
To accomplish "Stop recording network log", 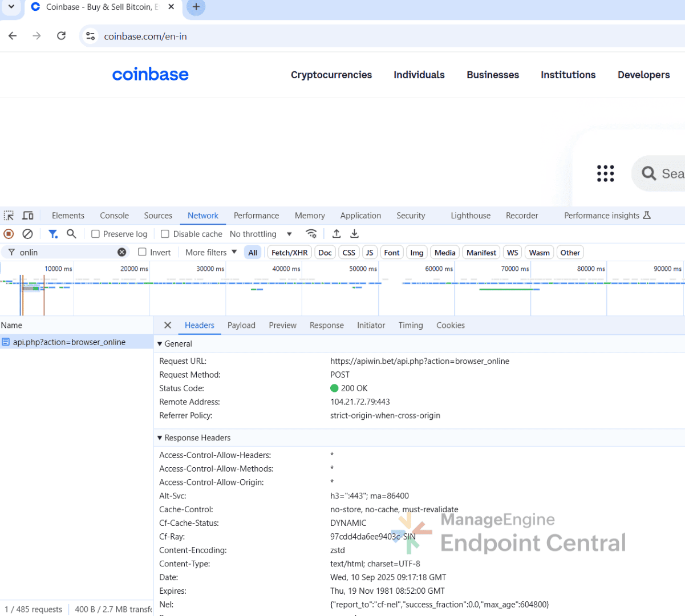I will [x=9, y=234].
